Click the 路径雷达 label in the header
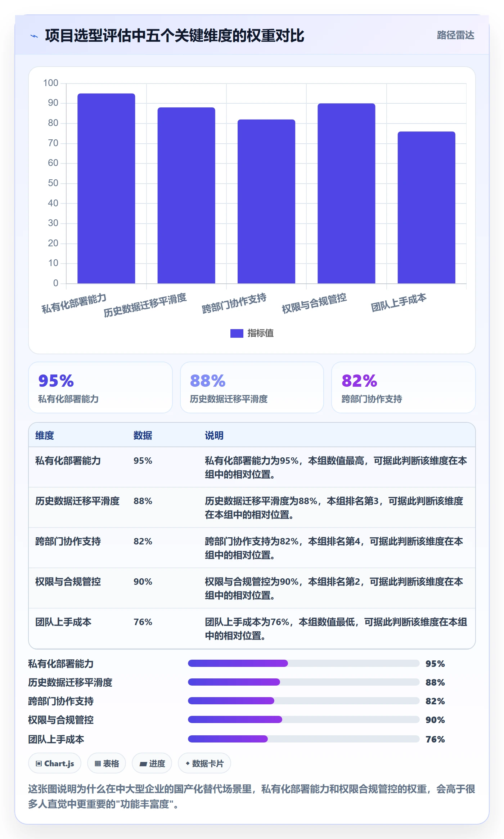This screenshot has height=839, width=504. [x=455, y=35]
